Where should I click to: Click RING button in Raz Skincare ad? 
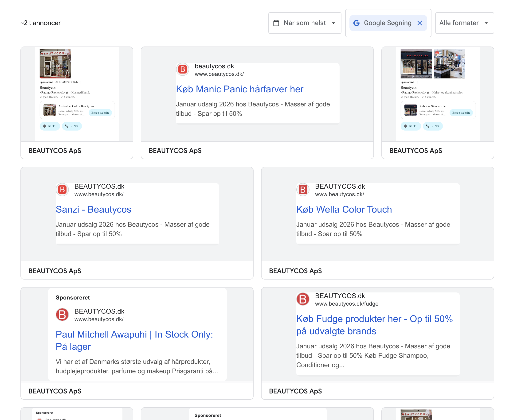(433, 126)
